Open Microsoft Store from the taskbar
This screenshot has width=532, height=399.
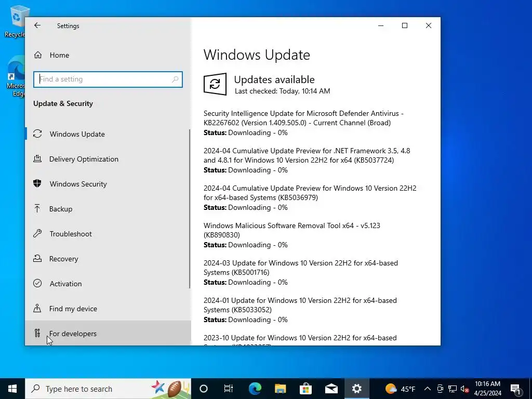click(305, 389)
